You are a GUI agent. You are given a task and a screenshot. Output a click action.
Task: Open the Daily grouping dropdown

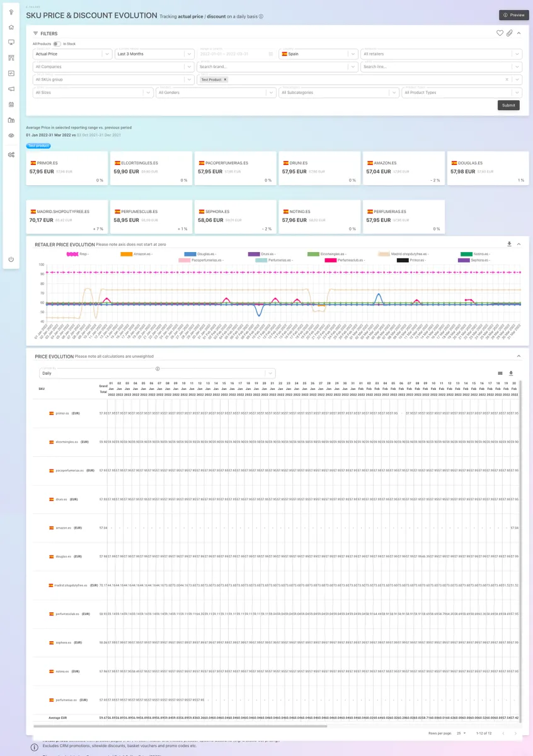(x=157, y=373)
